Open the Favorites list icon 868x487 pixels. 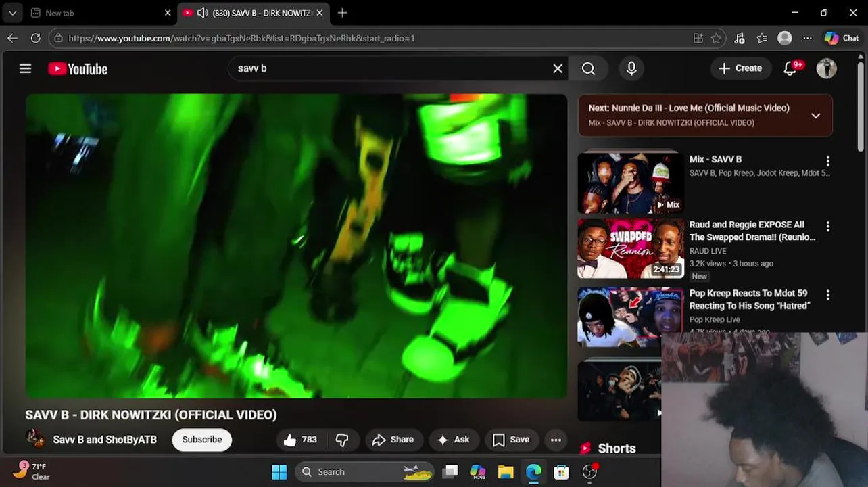click(x=762, y=38)
